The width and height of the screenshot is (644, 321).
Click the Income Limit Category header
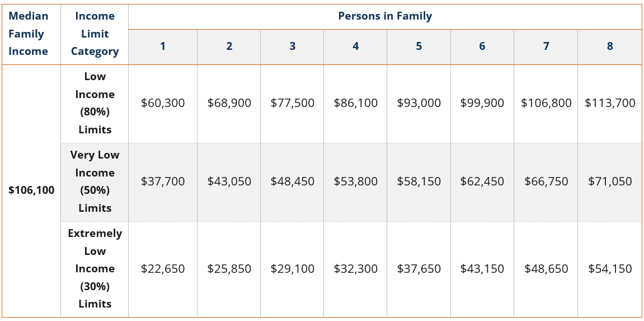(x=95, y=34)
